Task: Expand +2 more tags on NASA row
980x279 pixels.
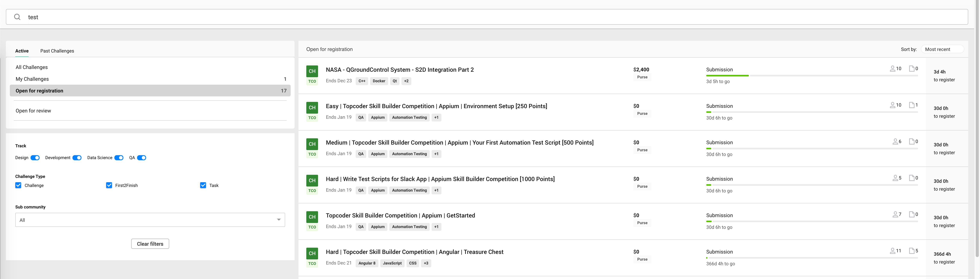Action: tap(406, 81)
